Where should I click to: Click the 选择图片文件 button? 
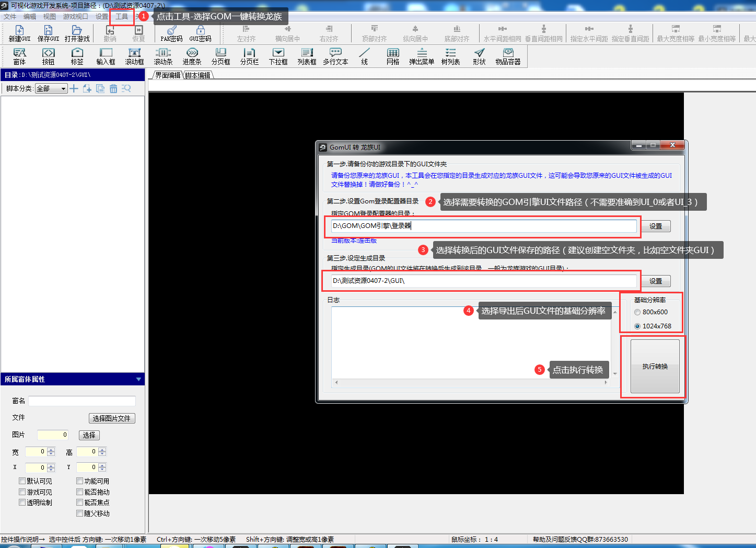pyautogui.click(x=112, y=418)
